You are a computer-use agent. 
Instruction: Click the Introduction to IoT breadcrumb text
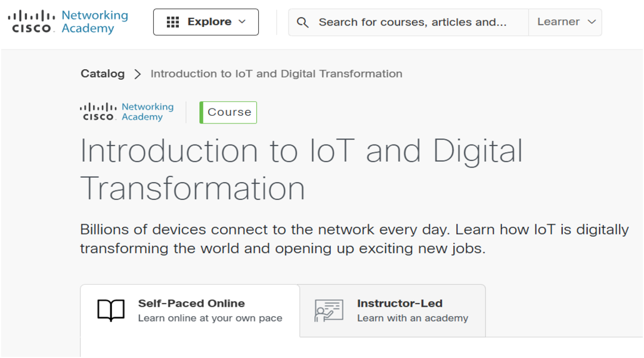276,74
